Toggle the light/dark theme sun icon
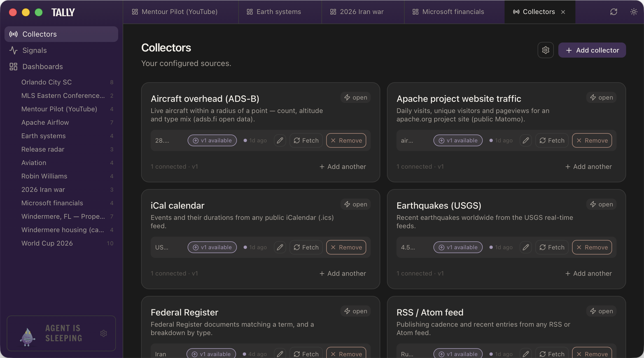Image resolution: width=644 pixels, height=358 pixels. point(634,12)
